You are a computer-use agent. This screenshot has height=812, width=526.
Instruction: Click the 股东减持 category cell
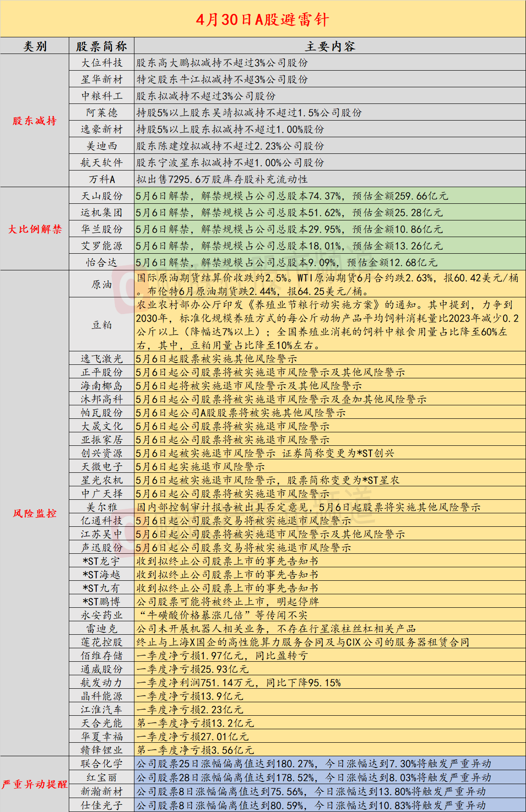pos(35,121)
